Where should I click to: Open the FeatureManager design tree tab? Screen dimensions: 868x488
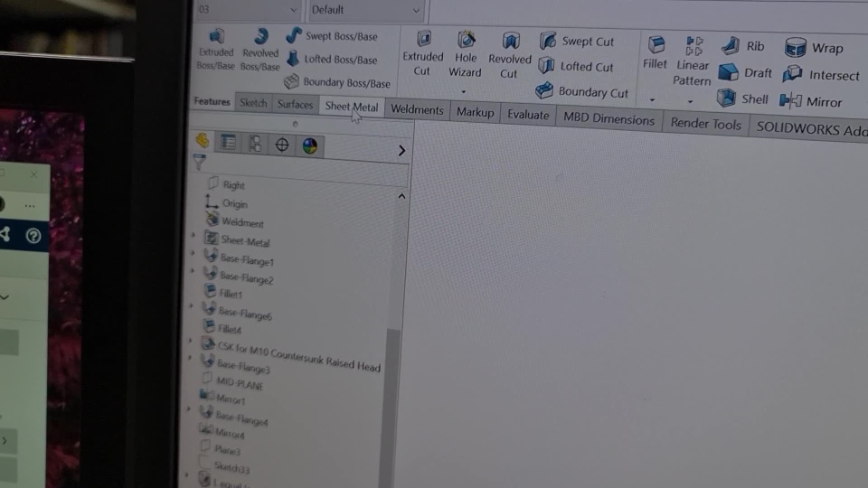[x=202, y=141]
